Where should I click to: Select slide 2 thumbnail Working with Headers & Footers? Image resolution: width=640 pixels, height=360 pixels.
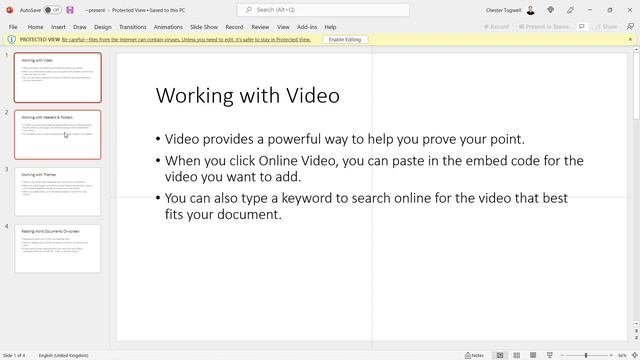coord(58,135)
